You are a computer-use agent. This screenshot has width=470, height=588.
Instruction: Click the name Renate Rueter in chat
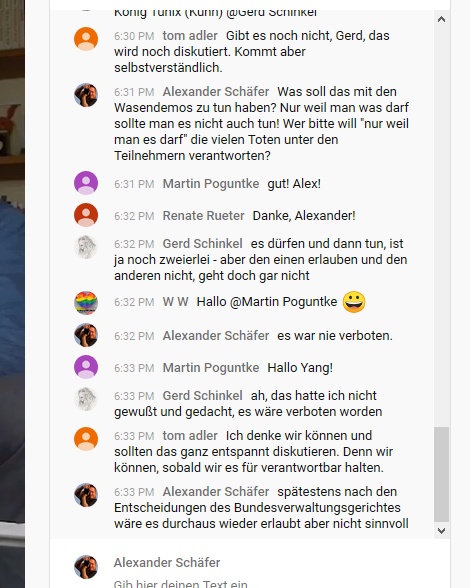(x=203, y=216)
